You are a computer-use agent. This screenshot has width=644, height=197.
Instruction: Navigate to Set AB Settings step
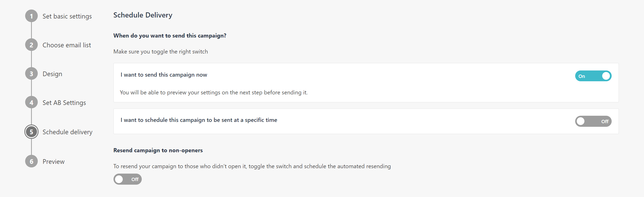click(64, 103)
